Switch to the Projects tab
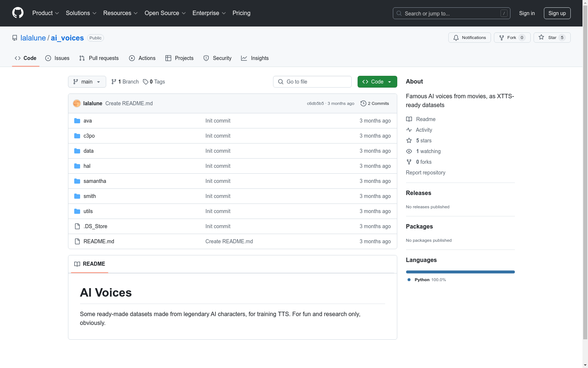 [179, 58]
